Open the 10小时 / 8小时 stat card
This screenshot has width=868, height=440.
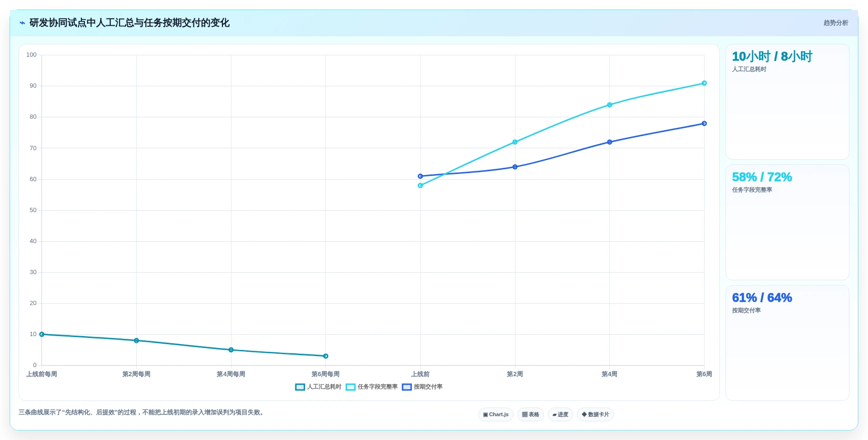[x=787, y=102]
